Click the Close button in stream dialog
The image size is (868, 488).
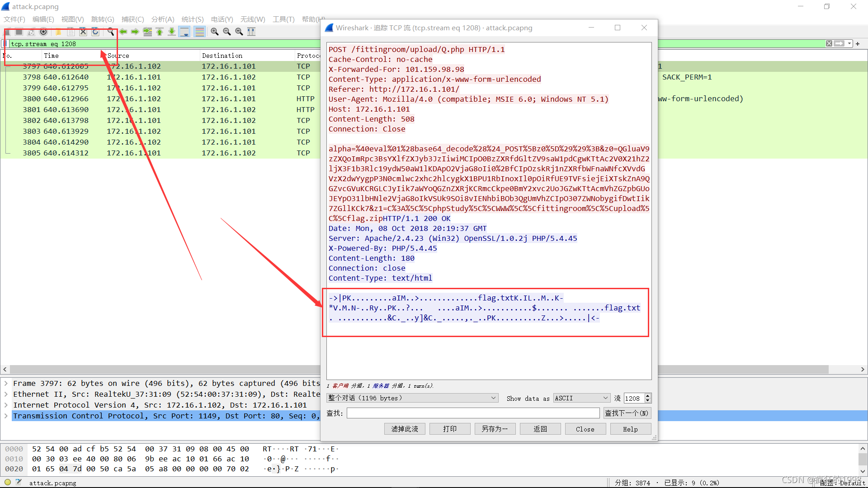click(x=585, y=429)
